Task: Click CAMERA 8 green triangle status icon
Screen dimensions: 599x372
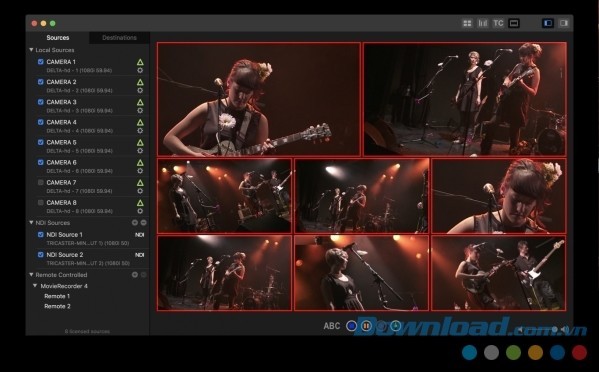Action: coord(140,203)
